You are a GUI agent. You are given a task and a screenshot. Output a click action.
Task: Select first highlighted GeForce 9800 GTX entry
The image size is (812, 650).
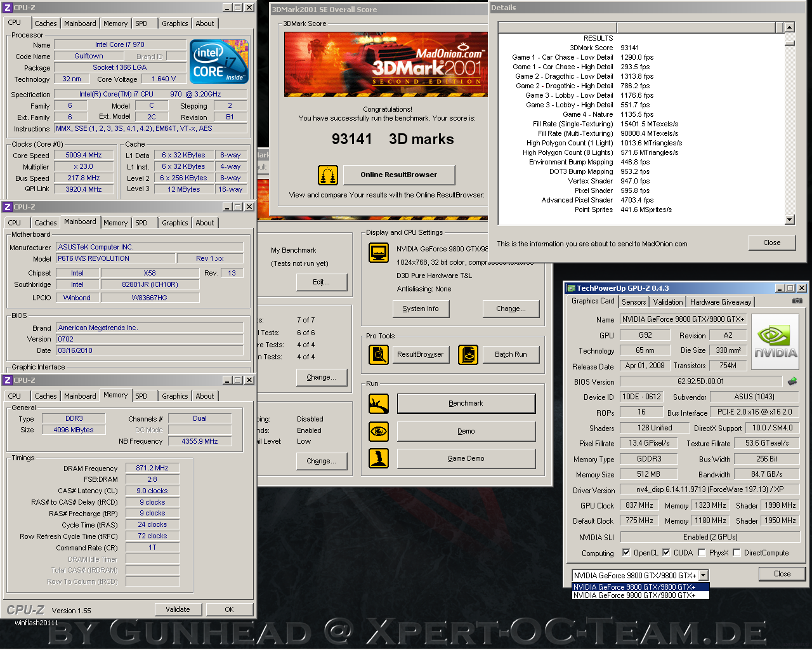tap(641, 587)
